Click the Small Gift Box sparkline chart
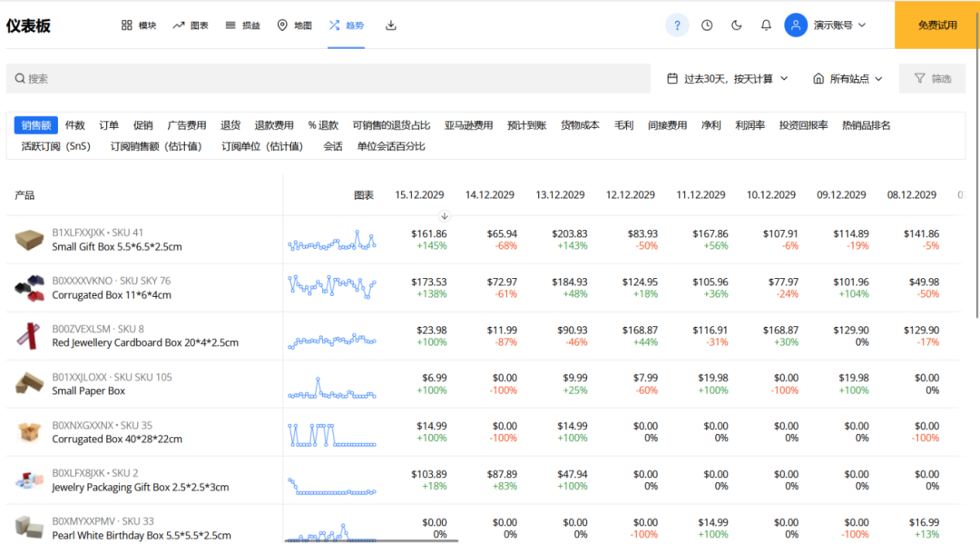The image size is (980, 544). coord(332,241)
